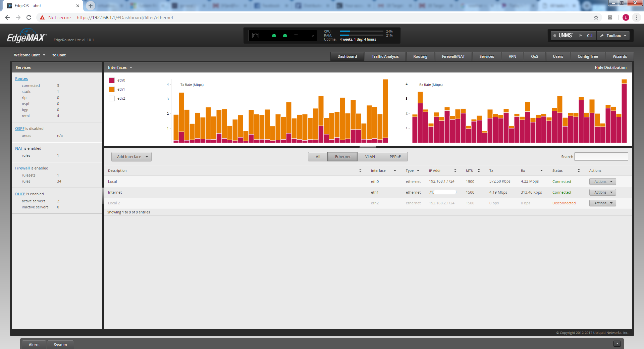Click the Not secure warning icon

pyautogui.click(x=42, y=17)
